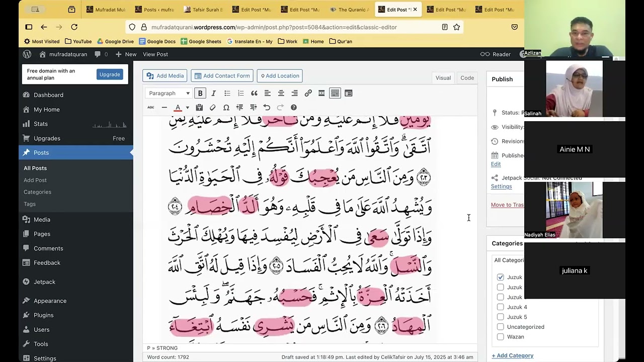This screenshot has height=362, width=644.
Task: Increase paragraph indent
Action: click(253, 107)
